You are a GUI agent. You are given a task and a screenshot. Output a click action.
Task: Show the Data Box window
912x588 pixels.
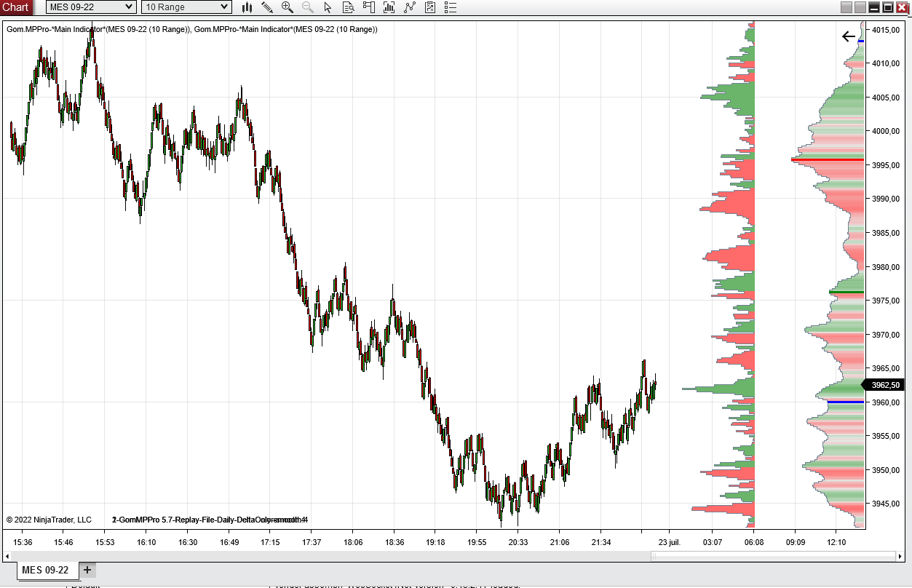pos(348,7)
